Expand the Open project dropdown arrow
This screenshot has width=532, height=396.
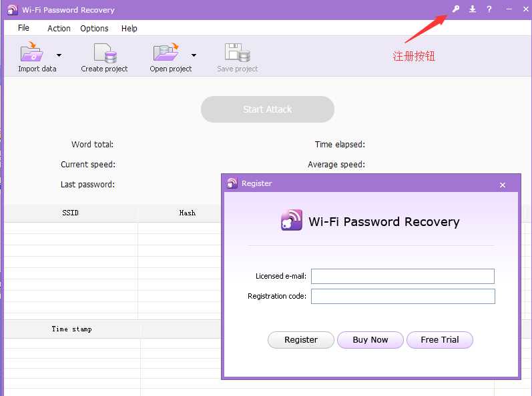click(x=194, y=55)
